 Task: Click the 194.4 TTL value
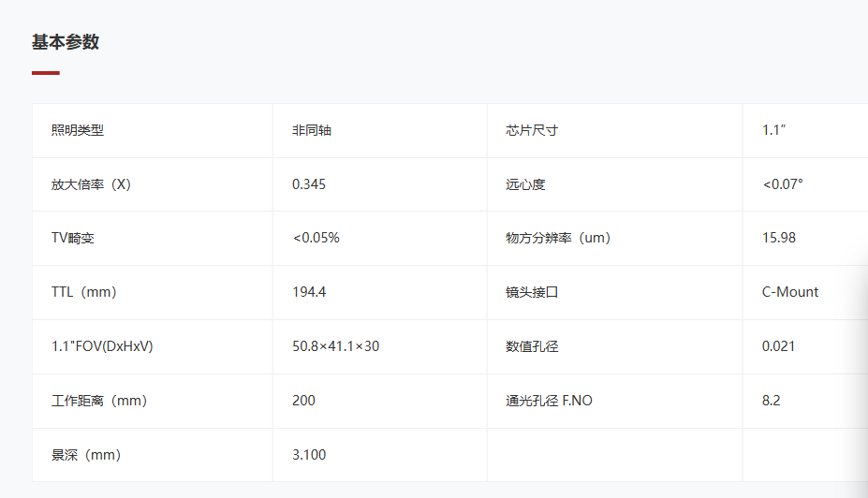[x=309, y=292]
